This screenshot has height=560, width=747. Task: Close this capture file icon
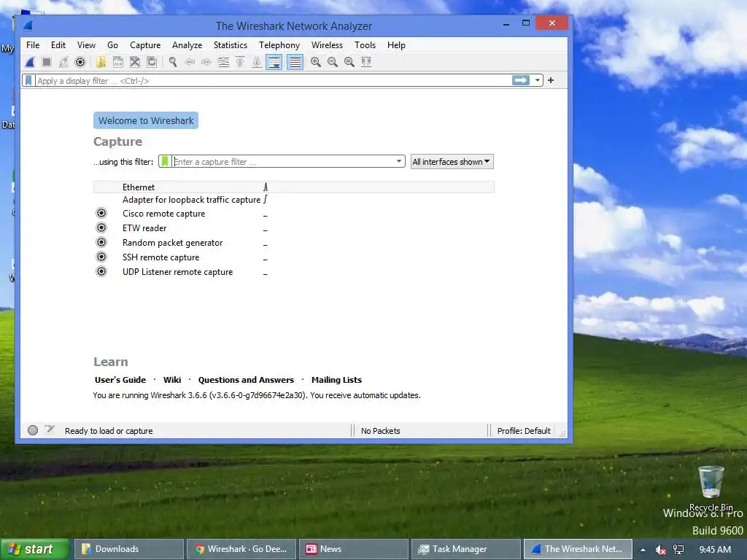click(135, 62)
